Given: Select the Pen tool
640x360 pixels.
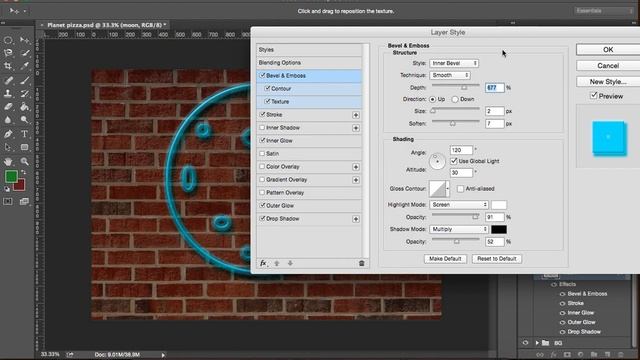Looking at the screenshot, I should pos(8,134).
